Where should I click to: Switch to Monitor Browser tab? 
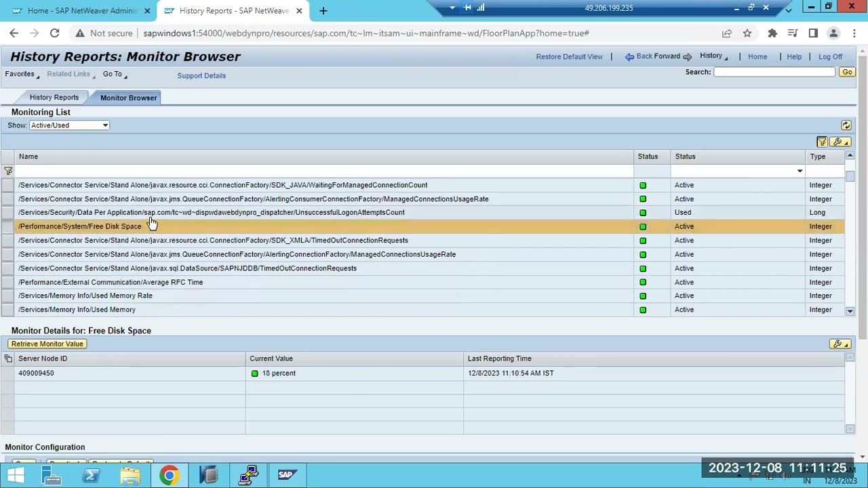coord(129,98)
